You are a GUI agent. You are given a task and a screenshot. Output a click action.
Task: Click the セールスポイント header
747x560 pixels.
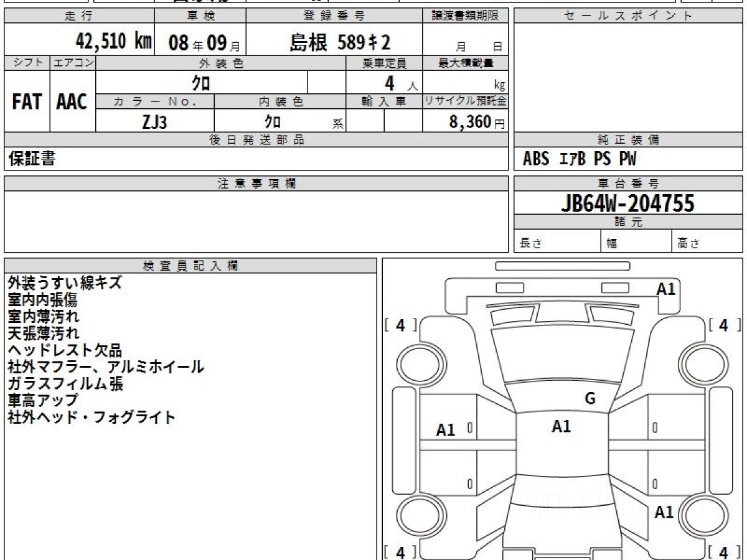[628, 16]
